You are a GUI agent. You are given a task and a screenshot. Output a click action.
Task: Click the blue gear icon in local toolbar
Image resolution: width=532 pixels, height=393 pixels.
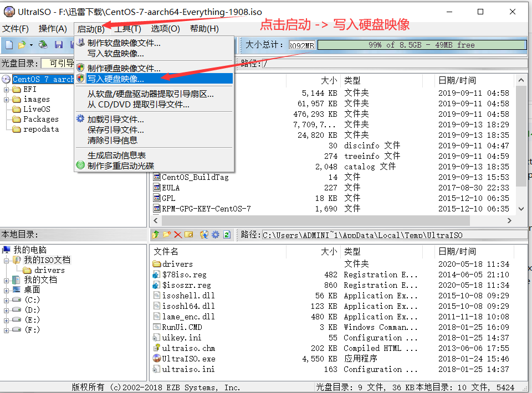[216, 235]
